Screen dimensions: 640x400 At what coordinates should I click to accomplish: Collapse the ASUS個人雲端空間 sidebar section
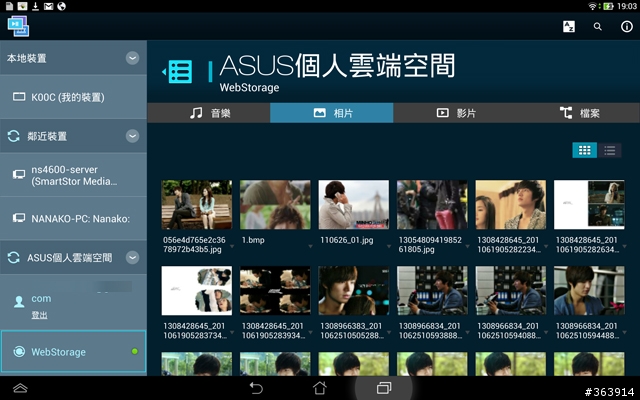coord(132,258)
